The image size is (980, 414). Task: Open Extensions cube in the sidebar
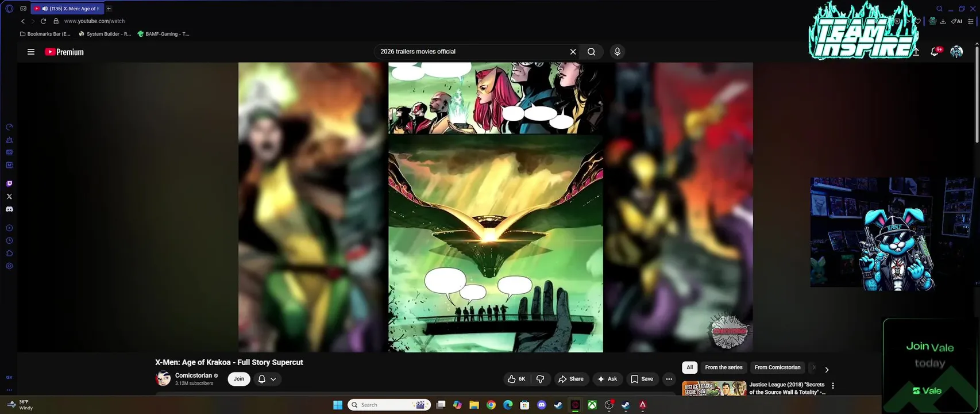9,254
